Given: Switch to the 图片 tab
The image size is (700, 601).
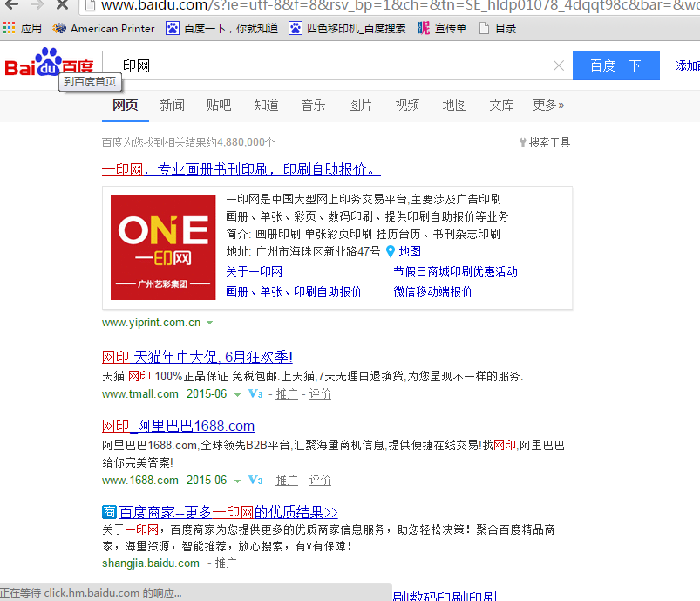Looking at the screenshot, I should 360,105.
